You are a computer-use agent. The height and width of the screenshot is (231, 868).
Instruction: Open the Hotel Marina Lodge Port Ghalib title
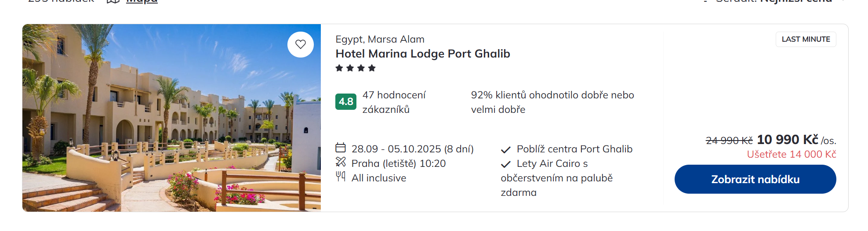click(x=423, y=54)
